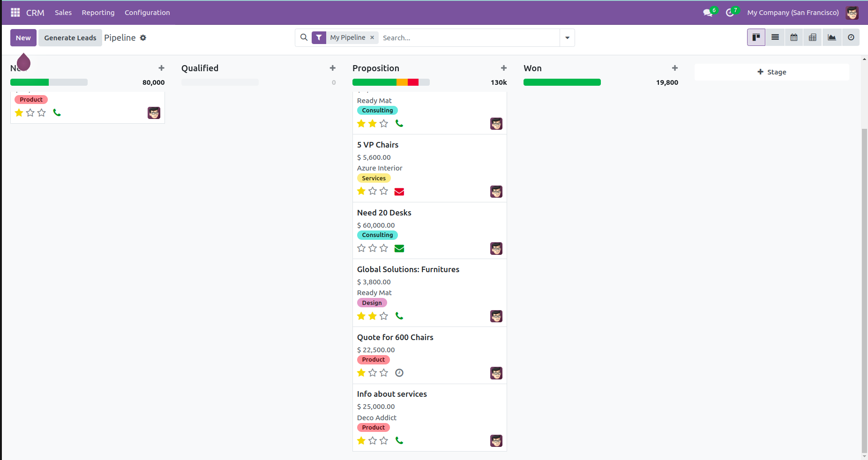Click the Won column title

(x=532, y=68)
